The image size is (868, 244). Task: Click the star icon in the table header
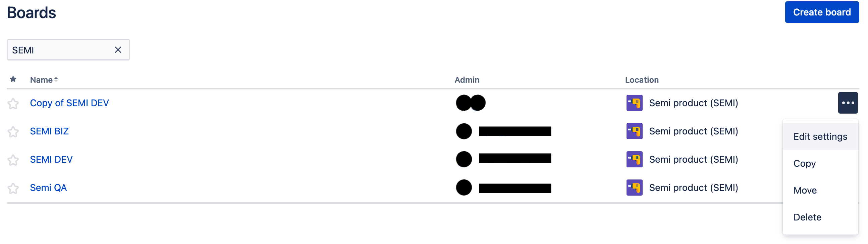[13, 79]
